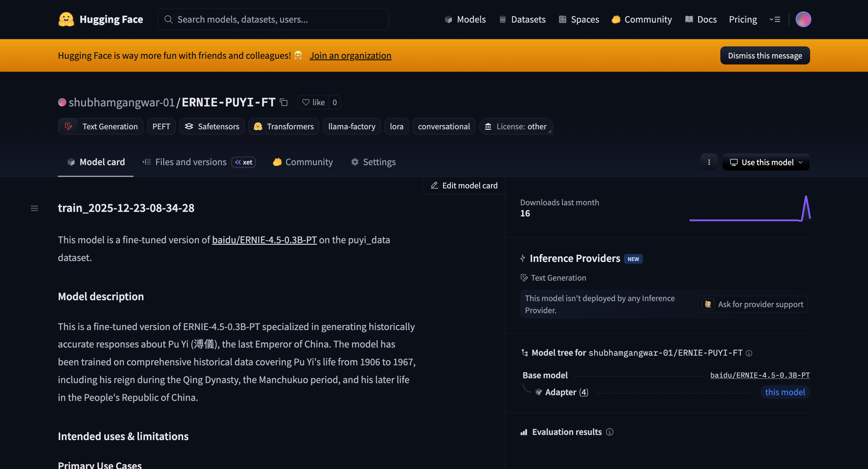The image size is (868, 469).
Task: Expand the Use this model dropdown
Action: (766, 162)
